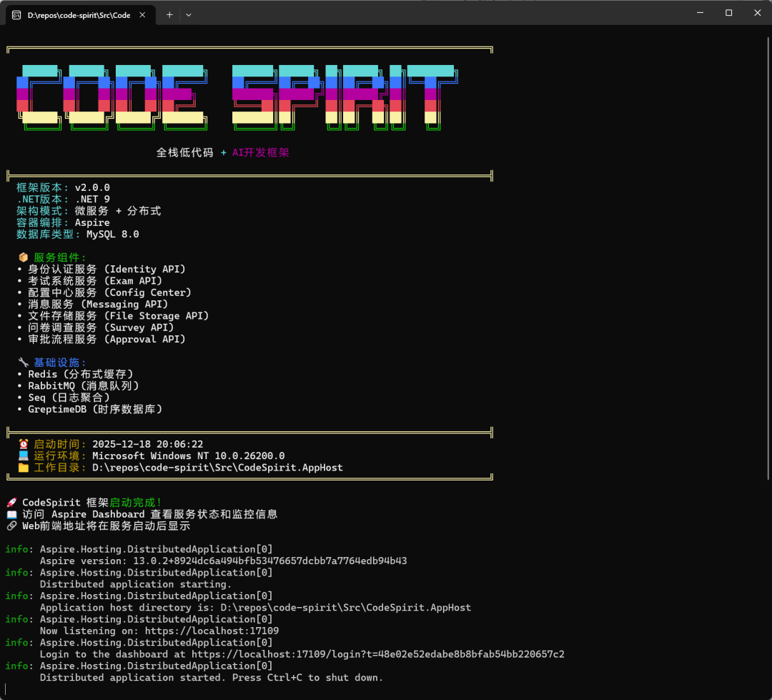Image resolution: width=772 pixels, height=700 pixels.
Task: Click the terminal cursor at the bottom prompt
Action: 6,689
